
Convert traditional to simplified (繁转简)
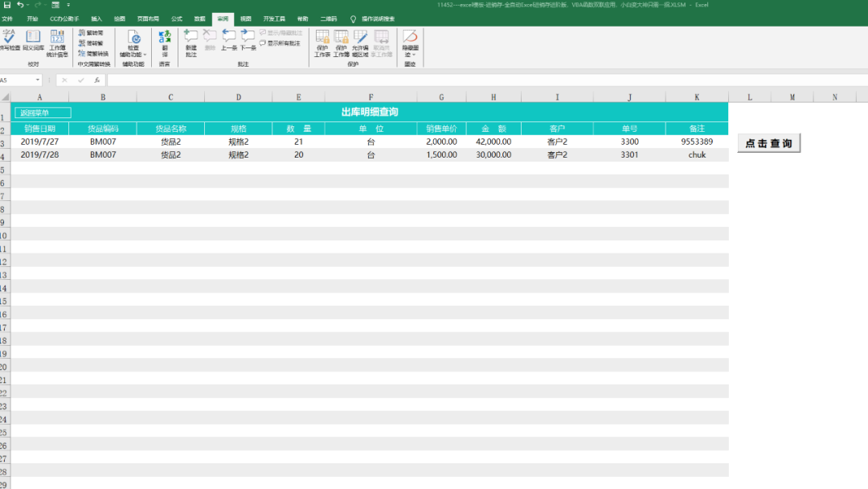pos(91,33)
